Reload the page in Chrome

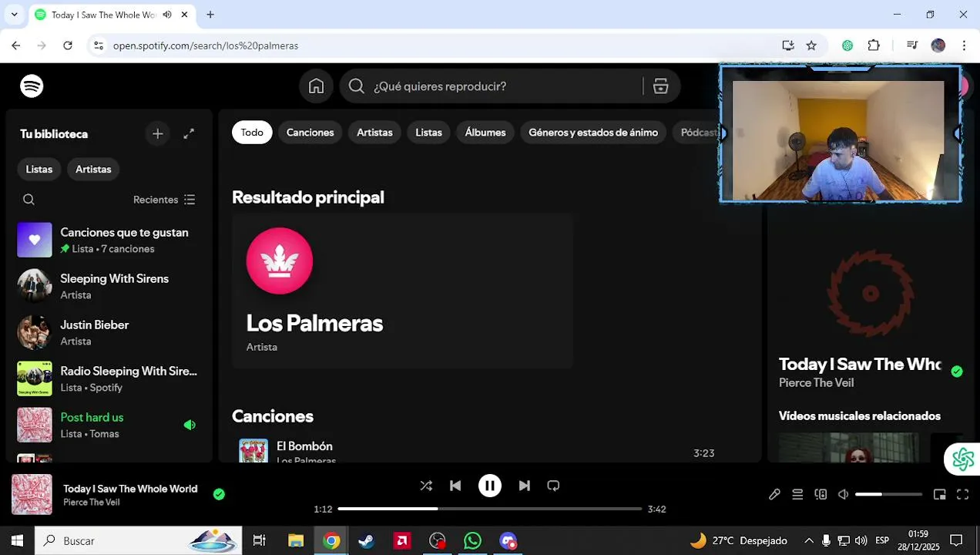click(68, 45)
